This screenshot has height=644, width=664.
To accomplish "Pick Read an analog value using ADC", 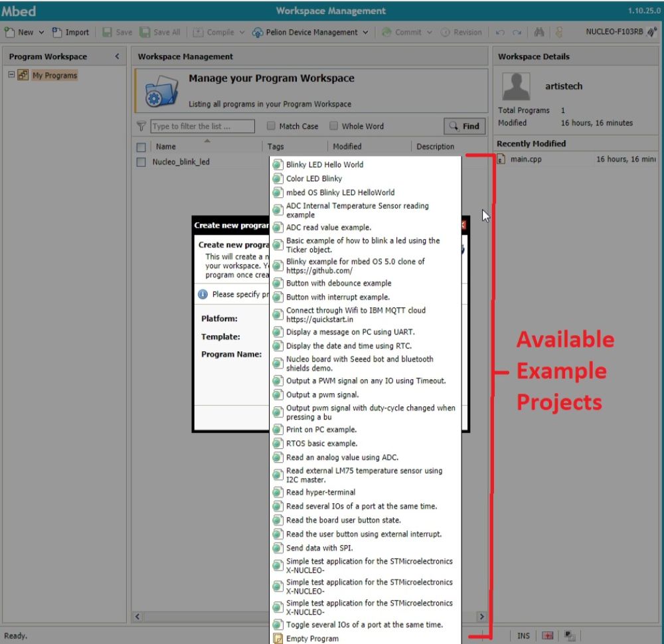I will (365, 457).
